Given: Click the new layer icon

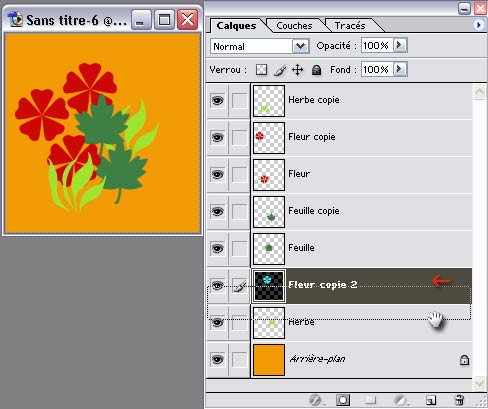Looking at the screenshot, I should 431,400.
